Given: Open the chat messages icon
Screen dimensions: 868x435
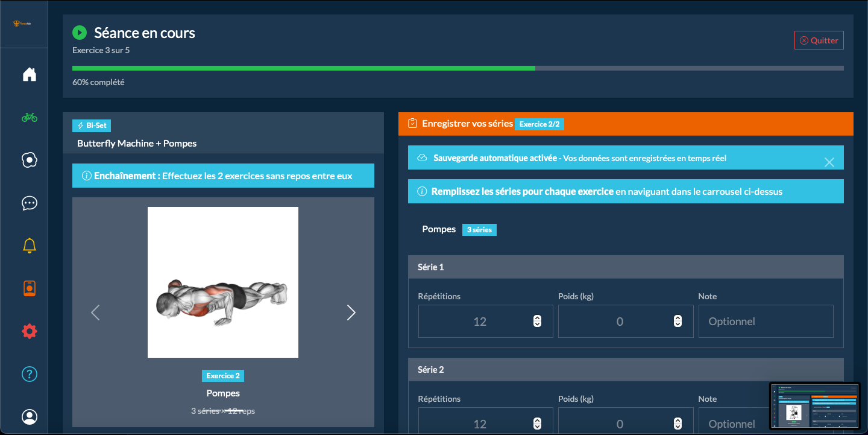Looking at the screenshot, I should click(30, 203).
